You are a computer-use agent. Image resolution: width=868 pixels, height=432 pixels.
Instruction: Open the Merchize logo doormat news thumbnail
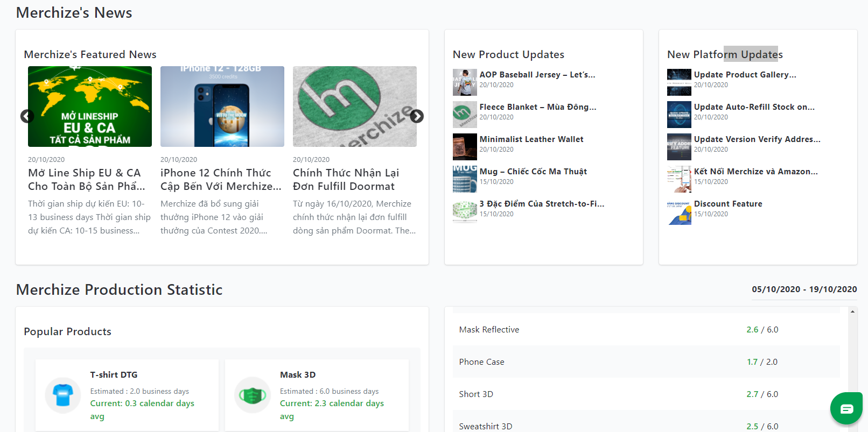[x=355, y=107]
